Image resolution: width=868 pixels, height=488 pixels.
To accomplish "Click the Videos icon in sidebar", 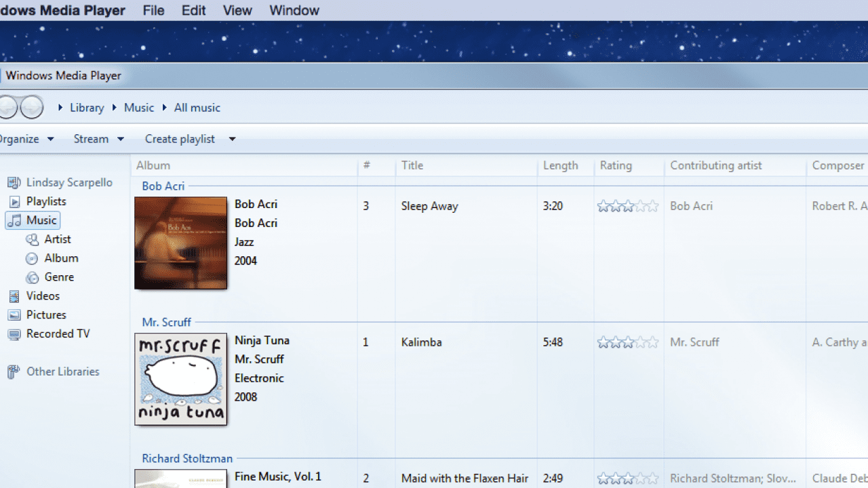I will point(14,296).
